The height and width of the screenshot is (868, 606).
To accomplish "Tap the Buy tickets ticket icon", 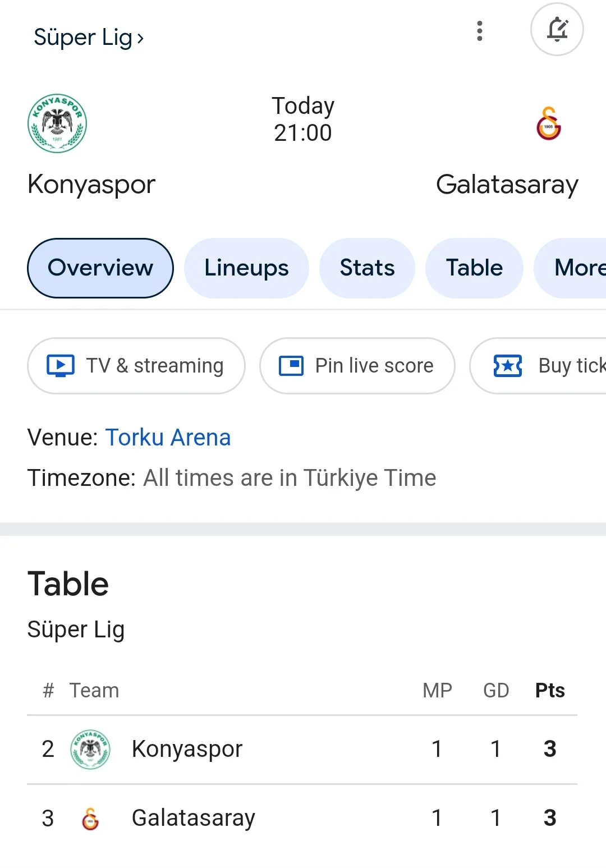I will click(x=508, y=366).
